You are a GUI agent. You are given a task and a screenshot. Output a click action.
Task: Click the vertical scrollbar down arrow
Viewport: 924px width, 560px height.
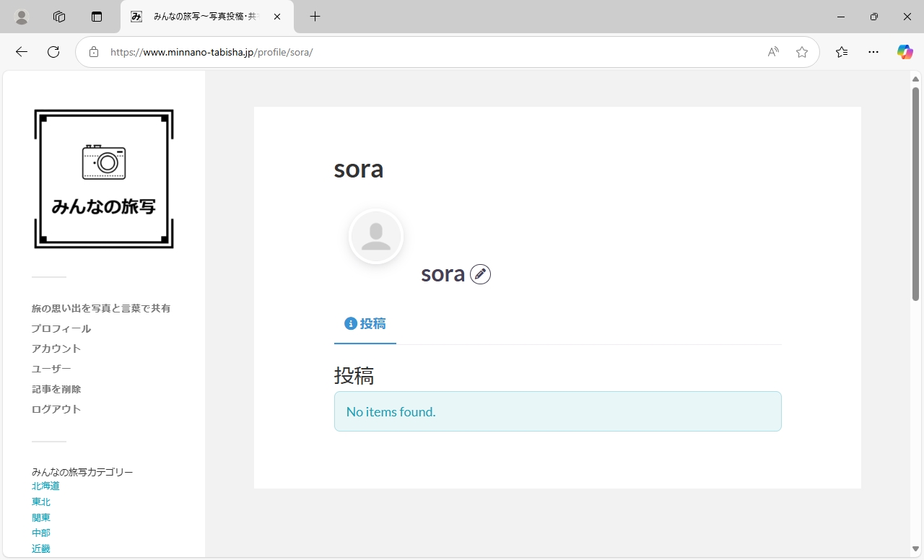[x=915, y=549]
